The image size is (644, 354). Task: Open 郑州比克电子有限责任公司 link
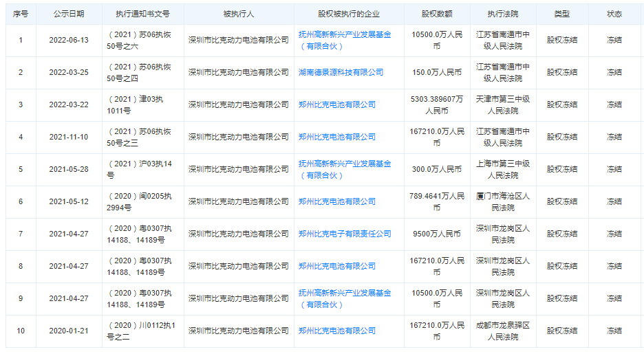pos(345,234)
